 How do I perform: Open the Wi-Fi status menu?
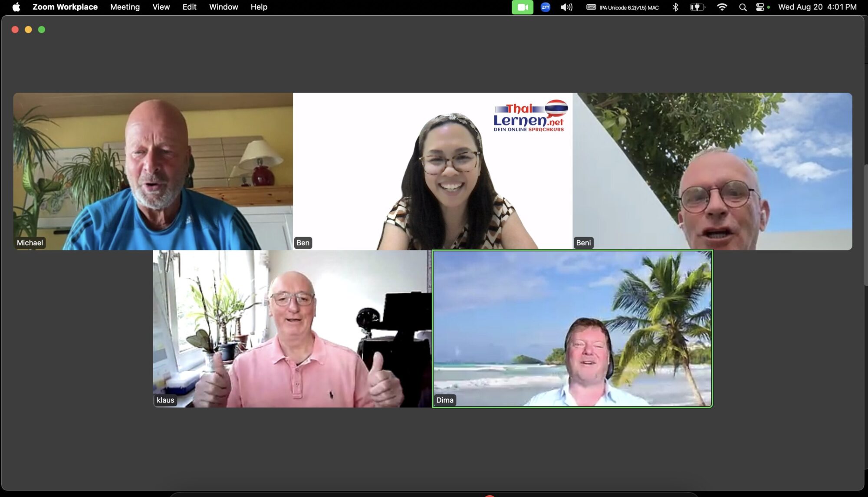[x=722, y=7]
